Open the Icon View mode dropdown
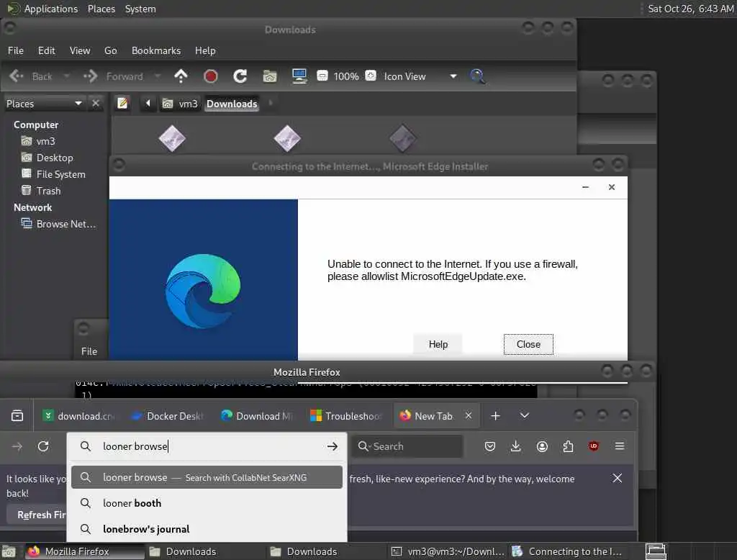The image size is (737, 560). tap(420, 76)
